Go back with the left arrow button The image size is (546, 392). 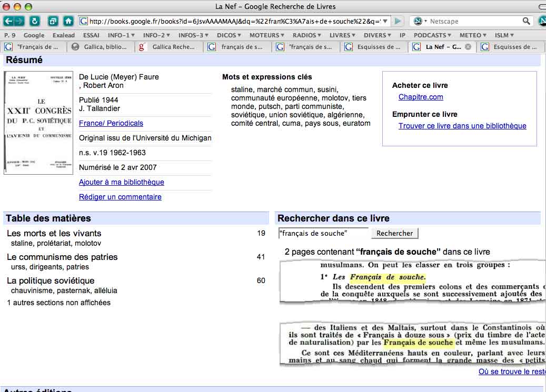[x=8, y=21]
